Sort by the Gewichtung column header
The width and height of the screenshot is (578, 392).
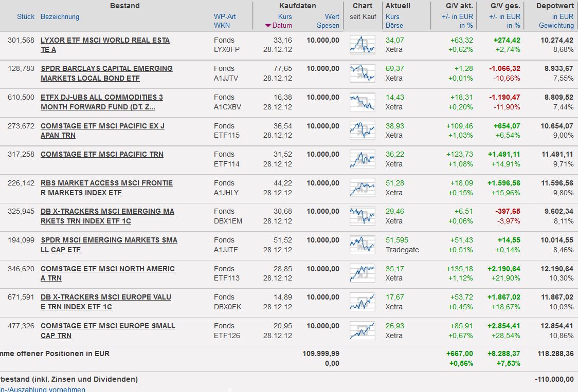[556, 25]
